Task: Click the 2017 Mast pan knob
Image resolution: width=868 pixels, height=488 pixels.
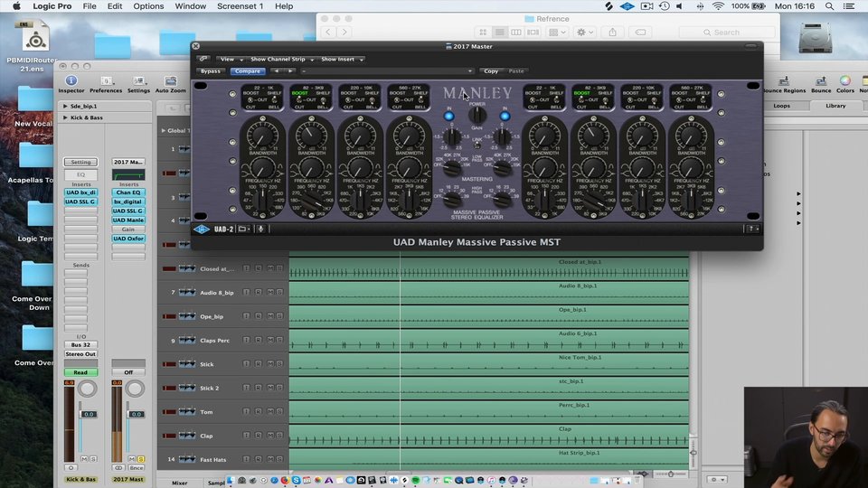Action: [135, 389]
